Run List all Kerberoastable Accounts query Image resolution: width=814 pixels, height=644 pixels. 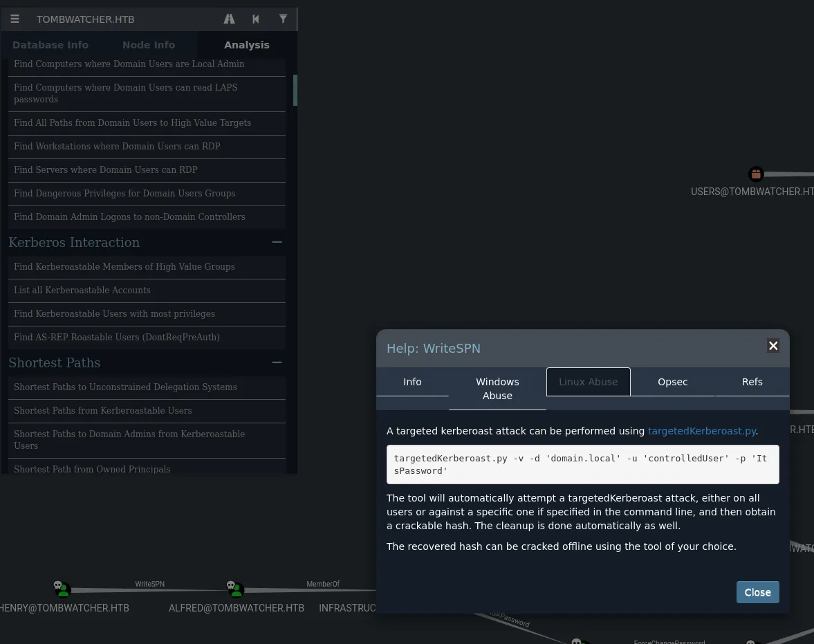147,291
